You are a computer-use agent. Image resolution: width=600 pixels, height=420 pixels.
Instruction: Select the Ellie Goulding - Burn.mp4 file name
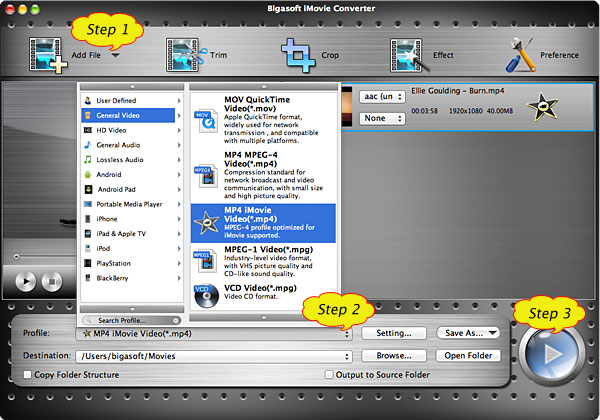click(x=458, y=91)
